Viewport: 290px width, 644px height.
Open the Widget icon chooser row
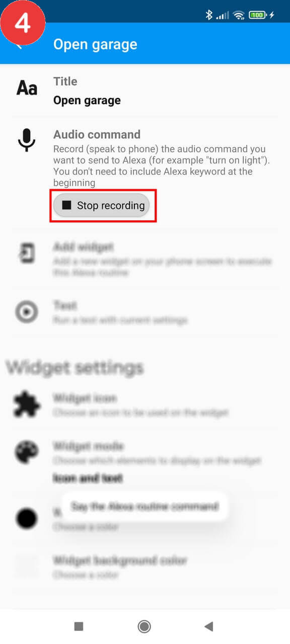(145, 405)
